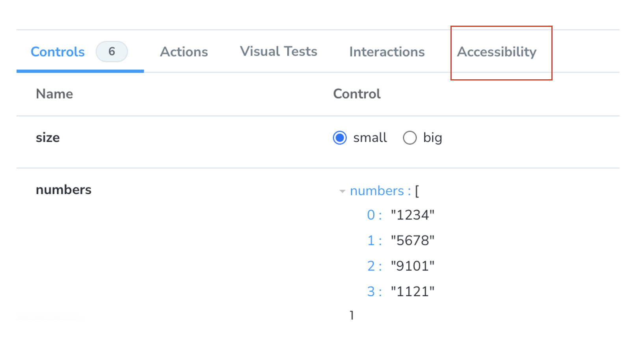Click the bold numbers row name
This screenshot has height=359, width=644.
tap(63, 190)
